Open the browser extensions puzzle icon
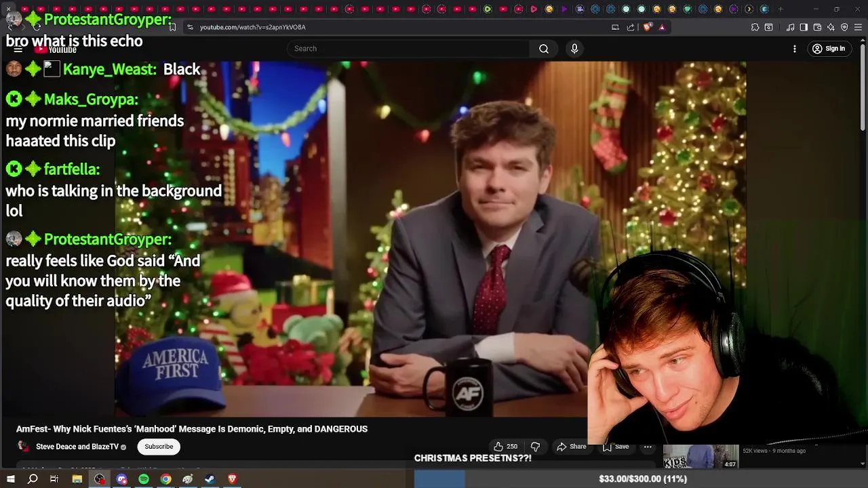This screenshot has height=488, width=868. [755, 27]
